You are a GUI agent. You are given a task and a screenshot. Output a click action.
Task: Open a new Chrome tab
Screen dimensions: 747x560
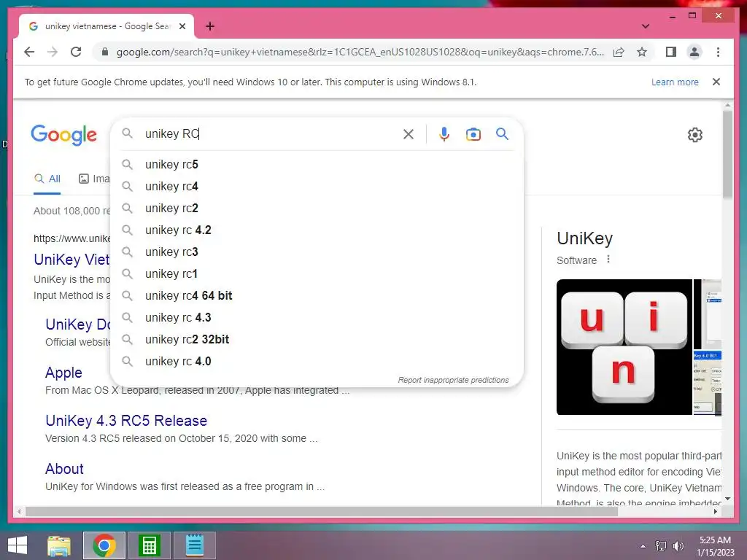click(210, 26)
